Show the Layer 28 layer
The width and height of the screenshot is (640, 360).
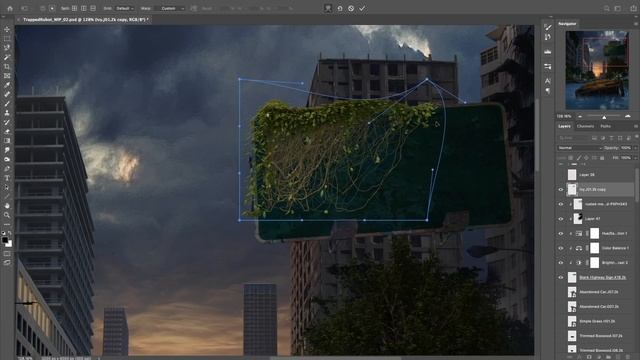coord(561,175)
